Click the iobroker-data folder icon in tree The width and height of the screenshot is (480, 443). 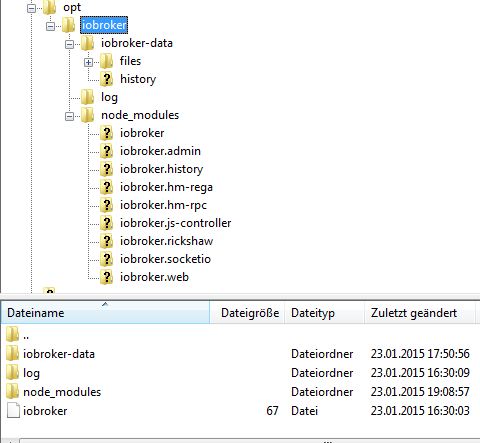pyautogui.click(x=88, y=43)
